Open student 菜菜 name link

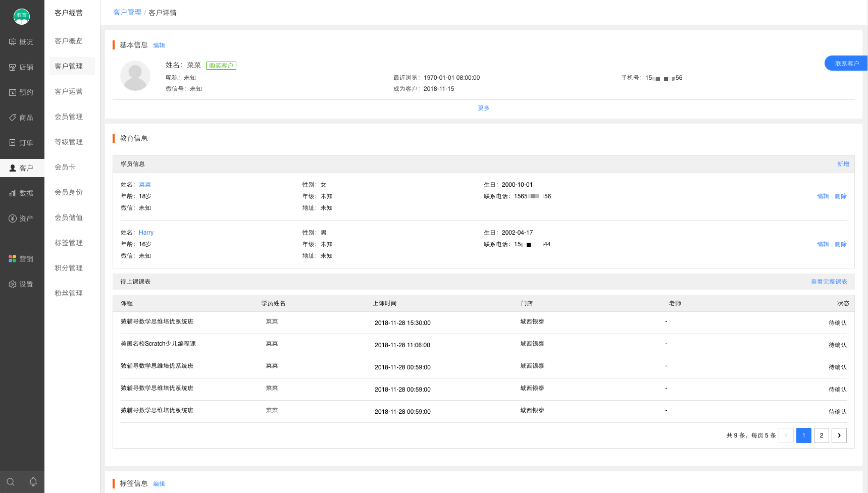145,185
